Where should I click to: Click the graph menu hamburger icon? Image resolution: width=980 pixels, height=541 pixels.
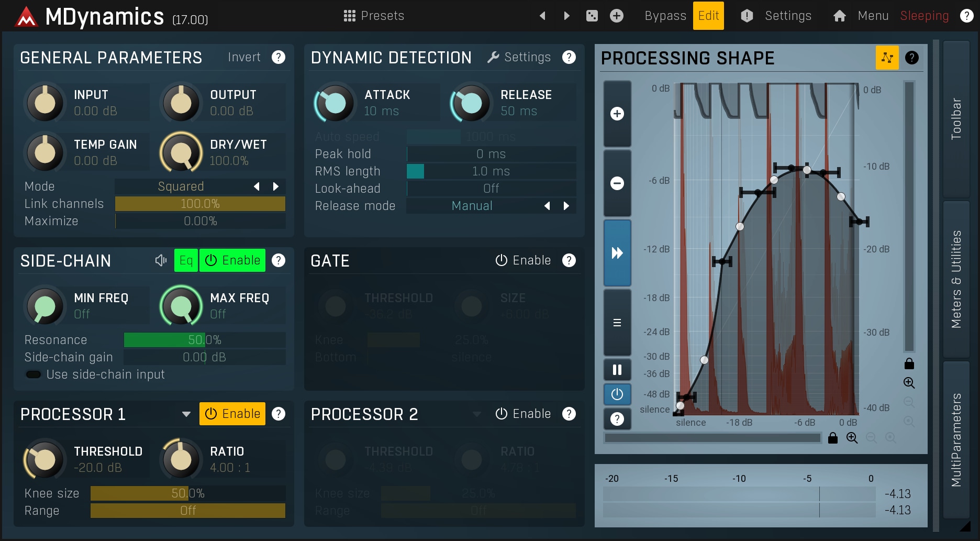point(617,323)
